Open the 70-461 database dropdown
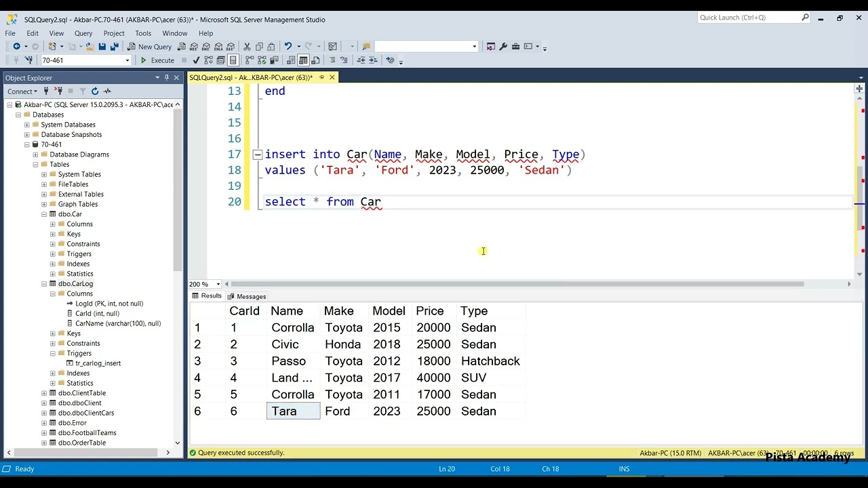Image resolution: width=868 pixels, height=488 pixels. tap(127, 60)
